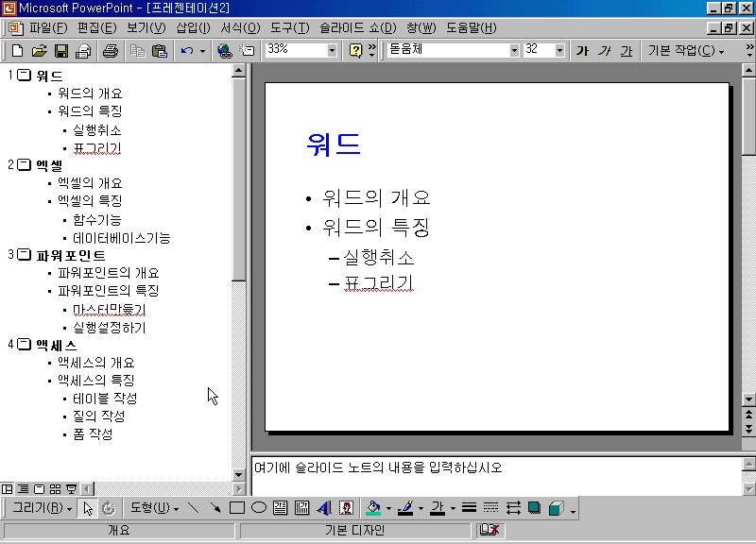The image size is (756, 544).
Task: Open the 편집(E) menu
Action: point(97,28)
